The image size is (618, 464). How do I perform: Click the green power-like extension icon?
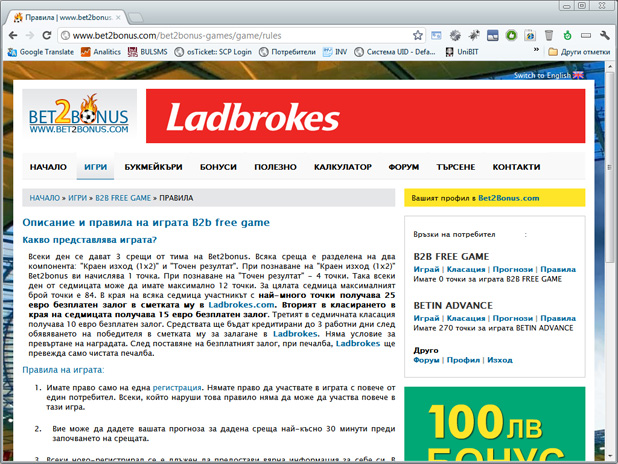coord(567,35)
